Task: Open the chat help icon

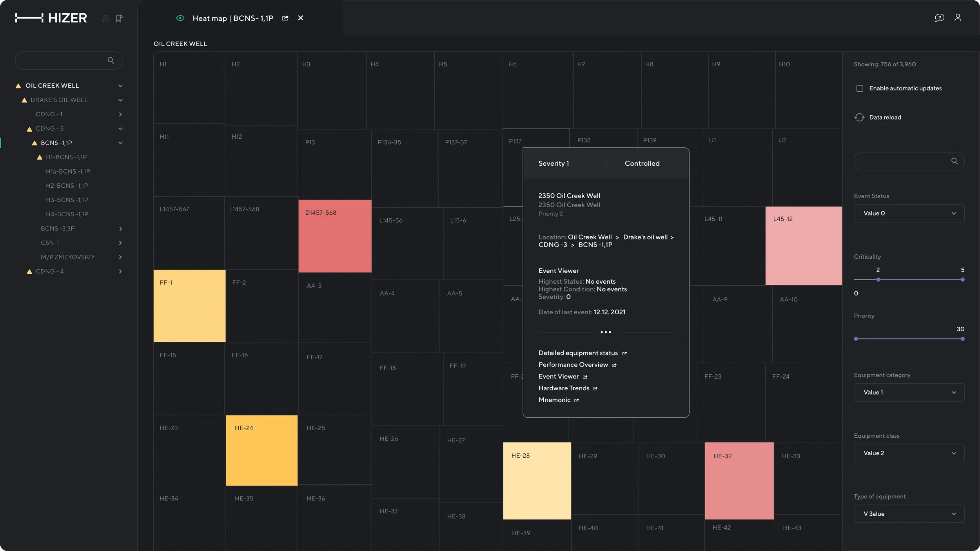Action: click(x=939, y=18)
